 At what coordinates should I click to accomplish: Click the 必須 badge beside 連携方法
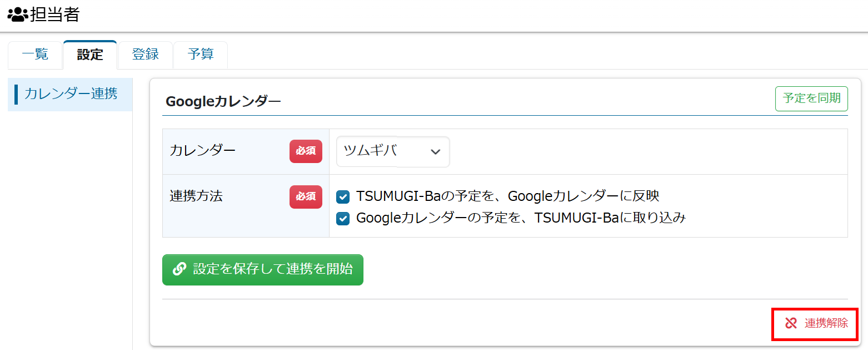coord(306,196)
